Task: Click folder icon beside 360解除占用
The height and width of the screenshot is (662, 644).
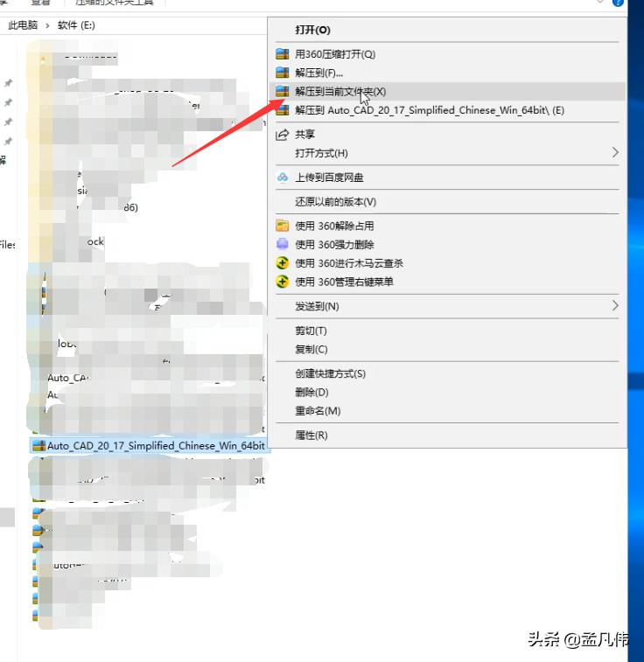Action: point(282,226)
